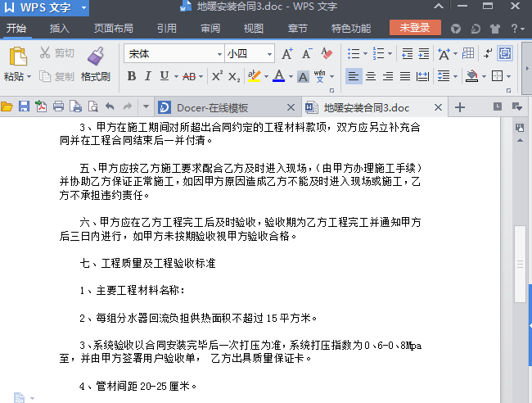Image resolution: width=532 pixels, height=403 pixels.
Task: Click the Save floppy disk icon
Action: pyautogui.click(x=24, y=106)
